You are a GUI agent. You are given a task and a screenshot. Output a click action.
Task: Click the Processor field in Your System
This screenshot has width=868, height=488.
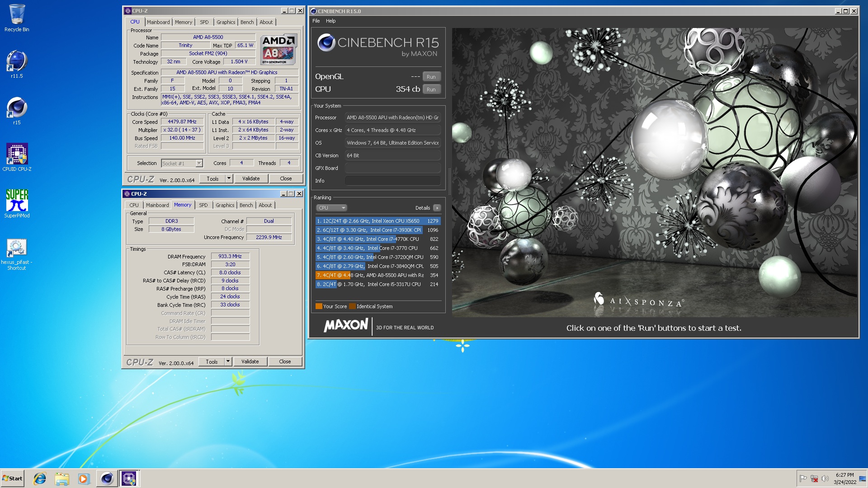tap(392, 117)
